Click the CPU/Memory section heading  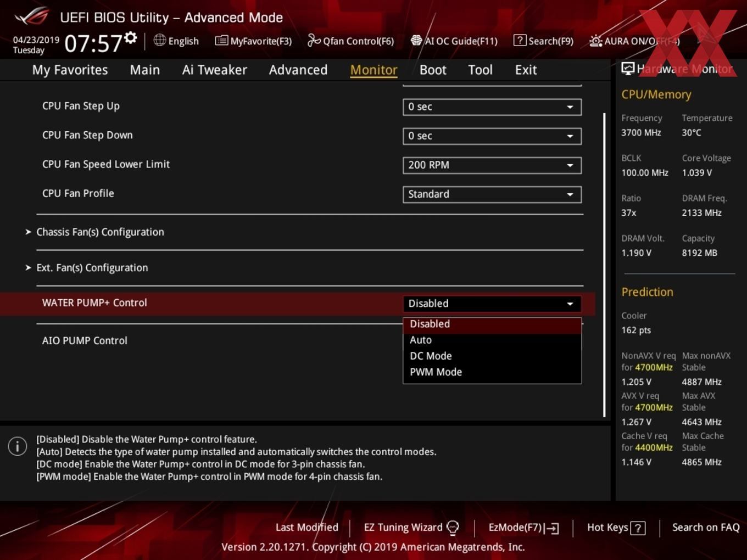[x=656, y=94]
